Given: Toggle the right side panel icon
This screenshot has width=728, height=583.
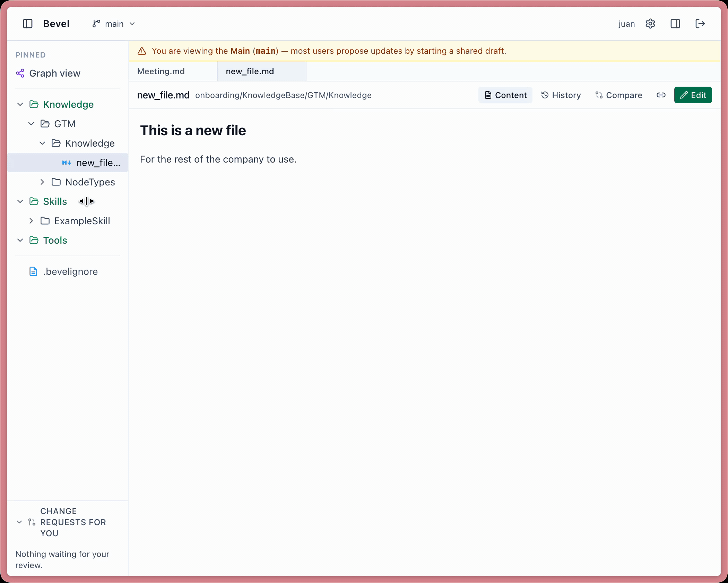Looking at the screenshot, I should tap(675, 24).
